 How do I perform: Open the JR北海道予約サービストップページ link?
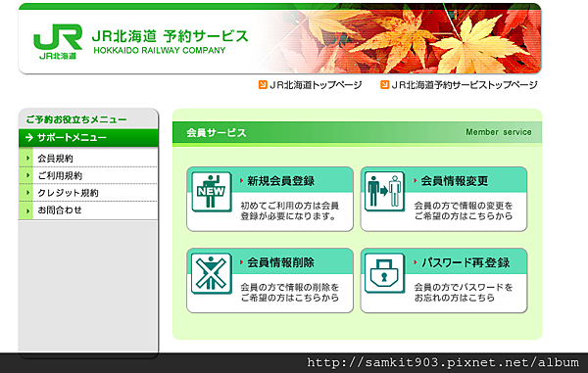(465, 85)
